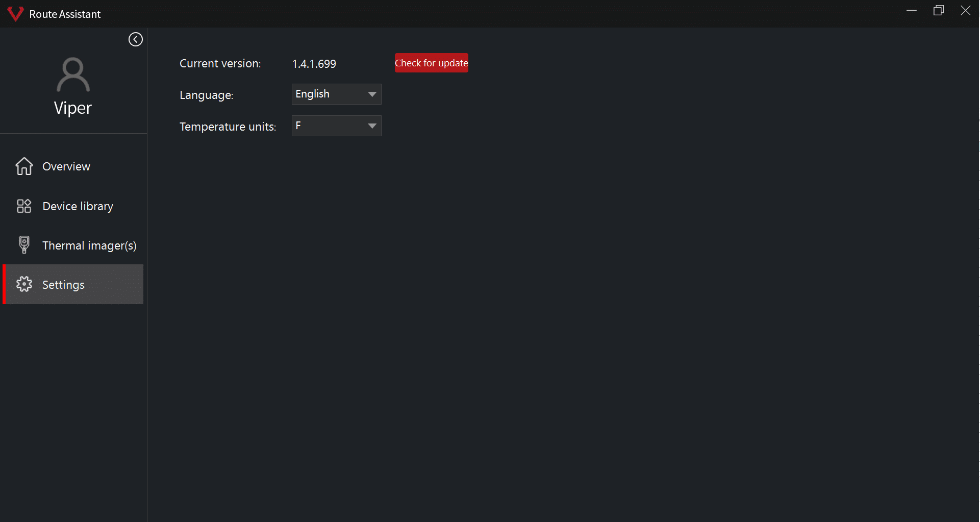Click the Route Assistant logo in title bar
Viewport: 980px width, 522px height.
[15, 14]
